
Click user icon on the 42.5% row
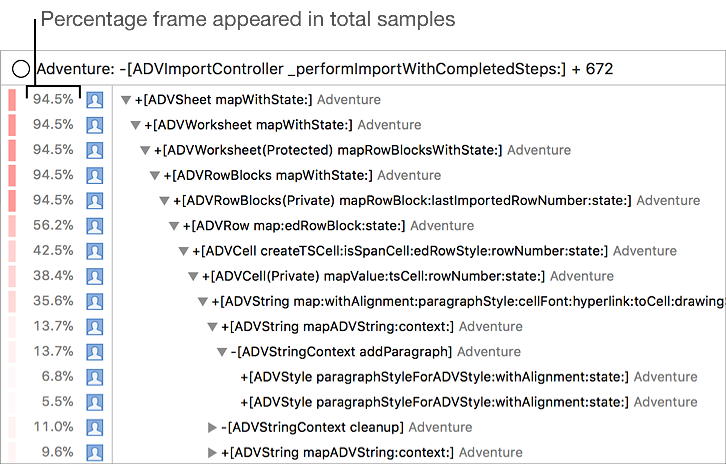pos(95,251)
